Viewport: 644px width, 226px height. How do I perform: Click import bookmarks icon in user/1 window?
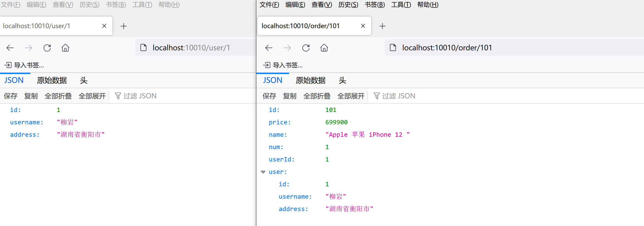[8, 65]
